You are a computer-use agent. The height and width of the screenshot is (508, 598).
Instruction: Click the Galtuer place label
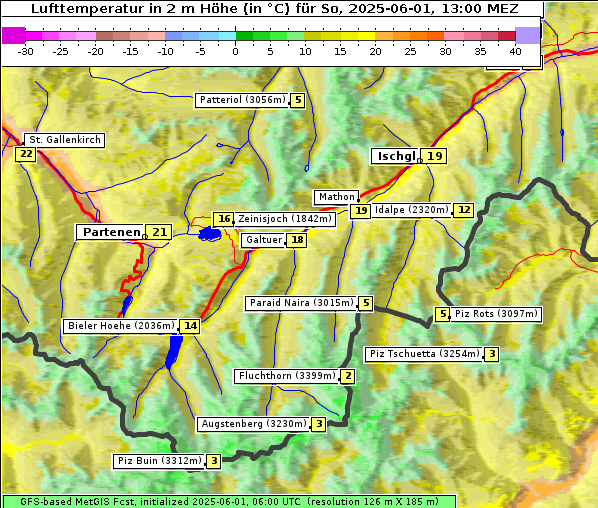pyautogui.click(x=264, y=240)
